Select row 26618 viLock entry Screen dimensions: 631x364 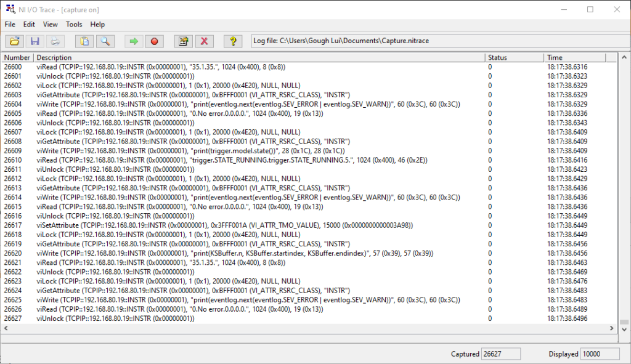(309, 235)
